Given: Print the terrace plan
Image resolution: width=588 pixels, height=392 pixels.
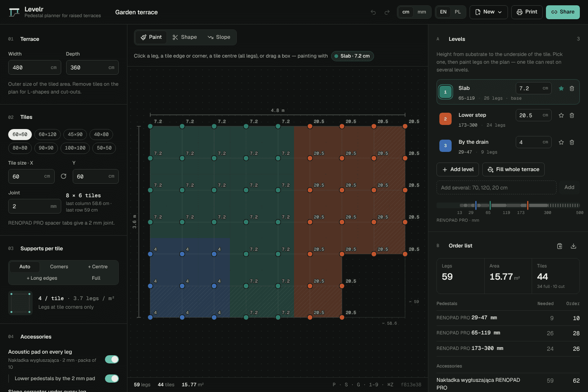Looking at the screenshot, I should coord(527,12).
